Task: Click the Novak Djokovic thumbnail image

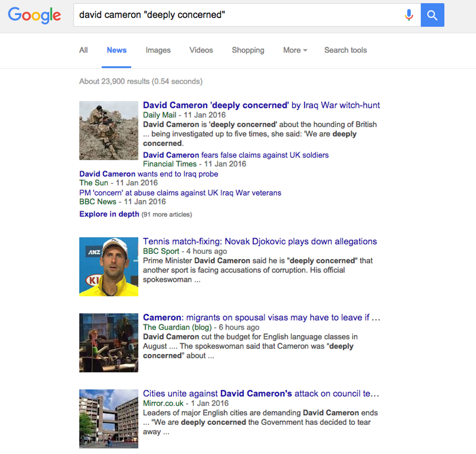Action: click(x=109, y=267)
